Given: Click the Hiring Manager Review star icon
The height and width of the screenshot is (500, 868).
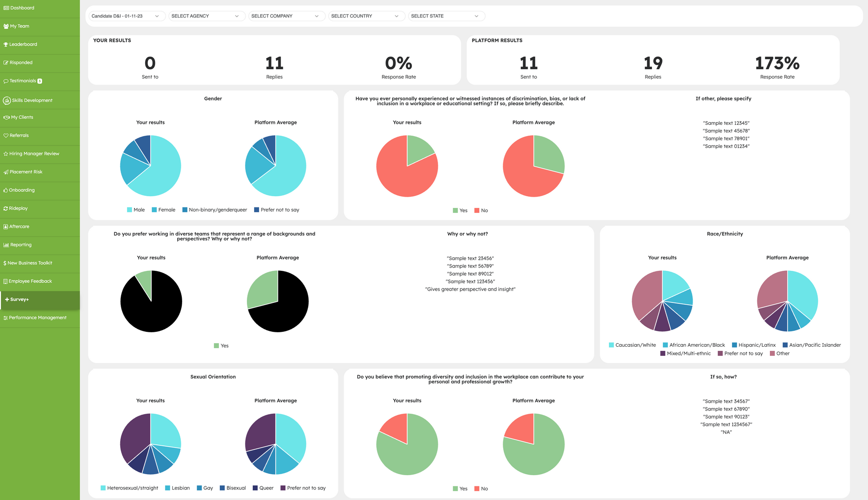Looking at the screenshot, I should 6,154.
